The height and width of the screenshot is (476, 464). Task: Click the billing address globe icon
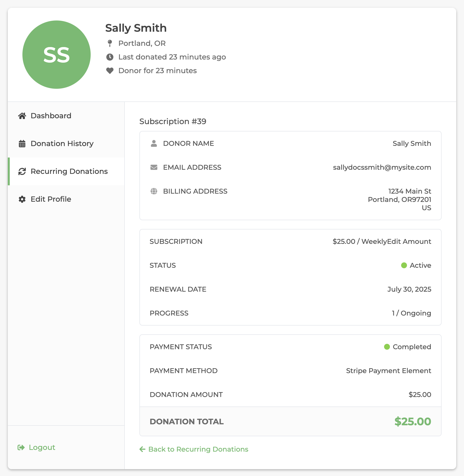click(x=154, y=191)
